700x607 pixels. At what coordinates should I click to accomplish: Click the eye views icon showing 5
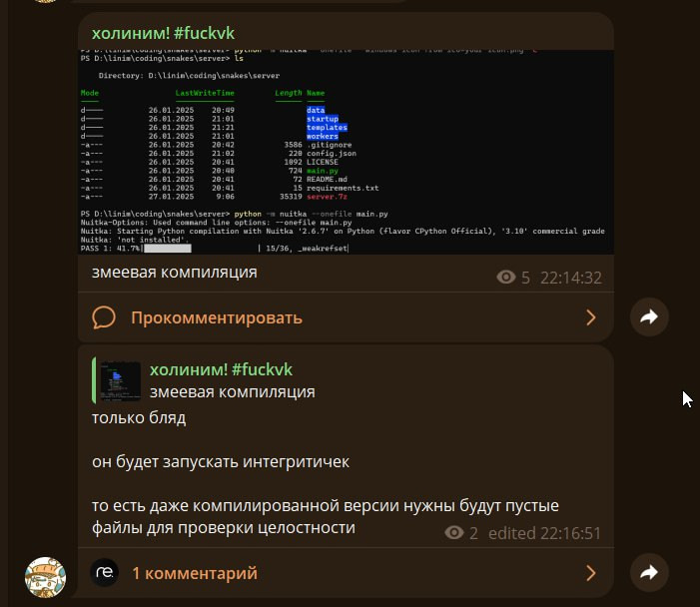click(506, 278)
